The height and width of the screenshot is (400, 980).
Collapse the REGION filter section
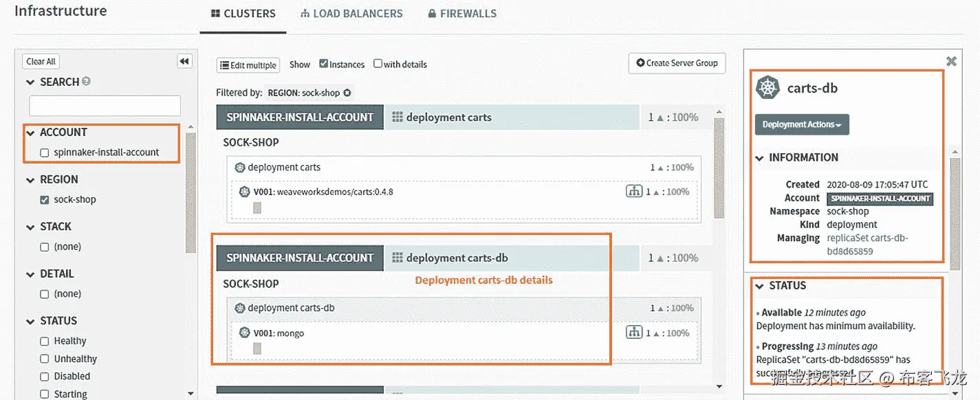(x=30, y=179)
